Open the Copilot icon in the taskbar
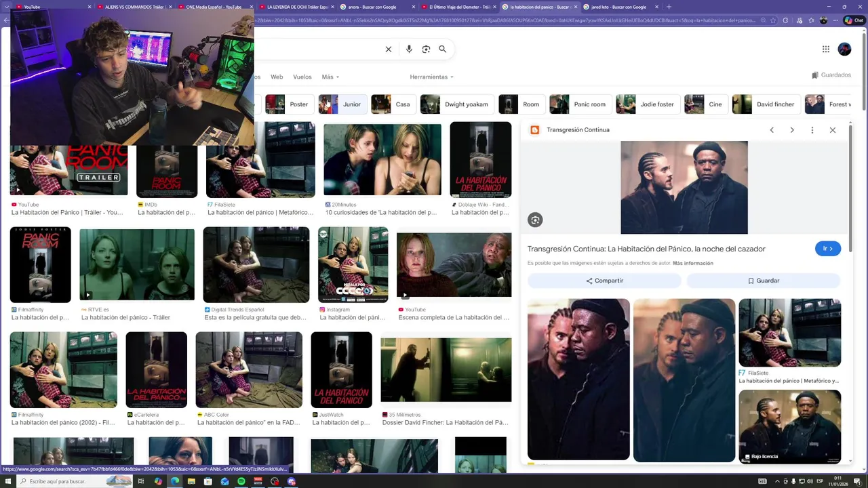 (x=158, y=481)
